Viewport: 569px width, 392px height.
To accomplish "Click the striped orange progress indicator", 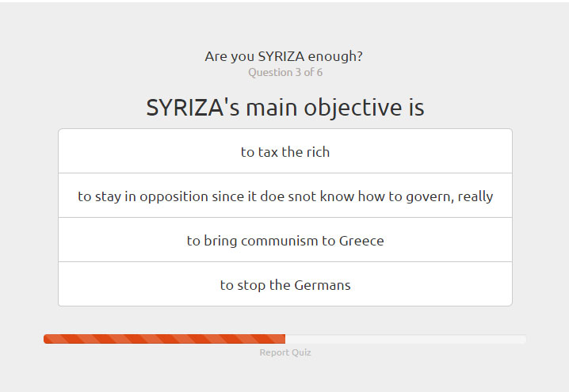I will click(x=164, y=339).
